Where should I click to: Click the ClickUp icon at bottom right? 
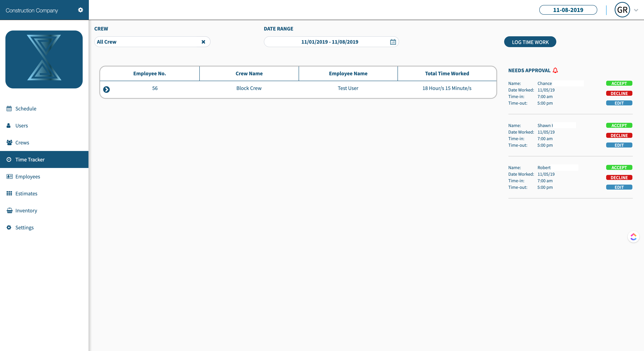point(634,237)
